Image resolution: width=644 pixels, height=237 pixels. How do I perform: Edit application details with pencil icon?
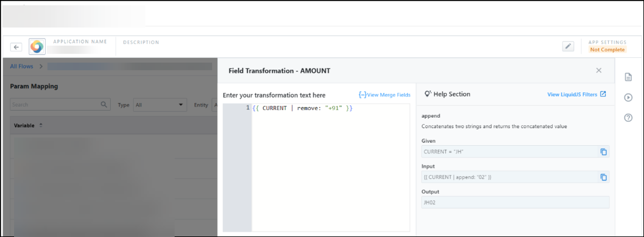568,46
